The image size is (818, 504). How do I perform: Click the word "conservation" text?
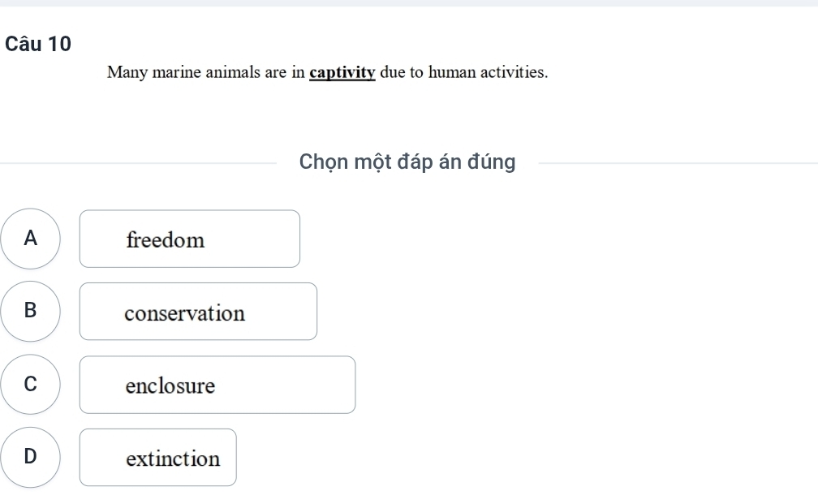pos(185,313)
